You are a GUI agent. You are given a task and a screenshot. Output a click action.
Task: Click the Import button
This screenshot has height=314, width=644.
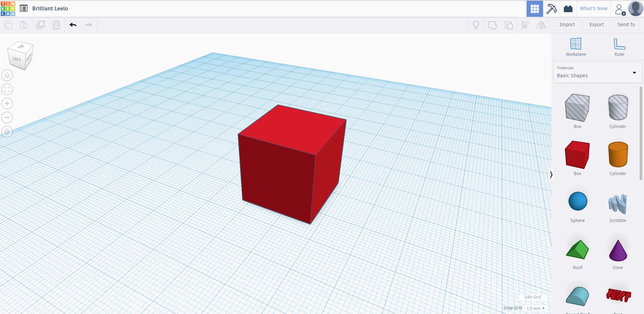point(567,25)
